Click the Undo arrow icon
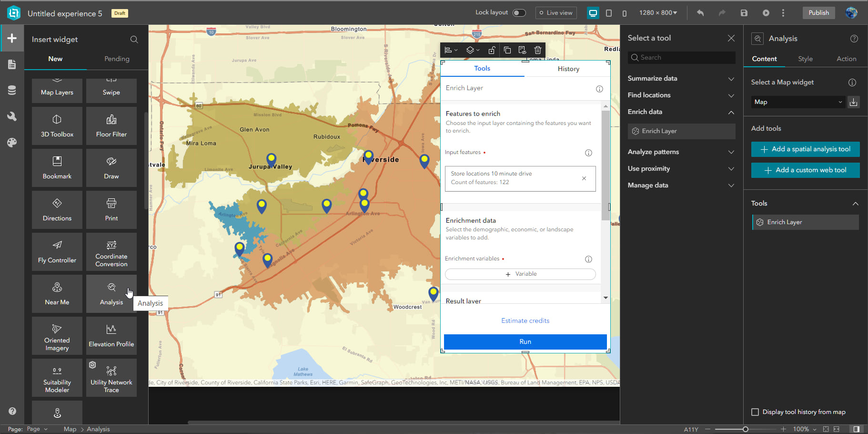868x434 pixels. point(700,13)
